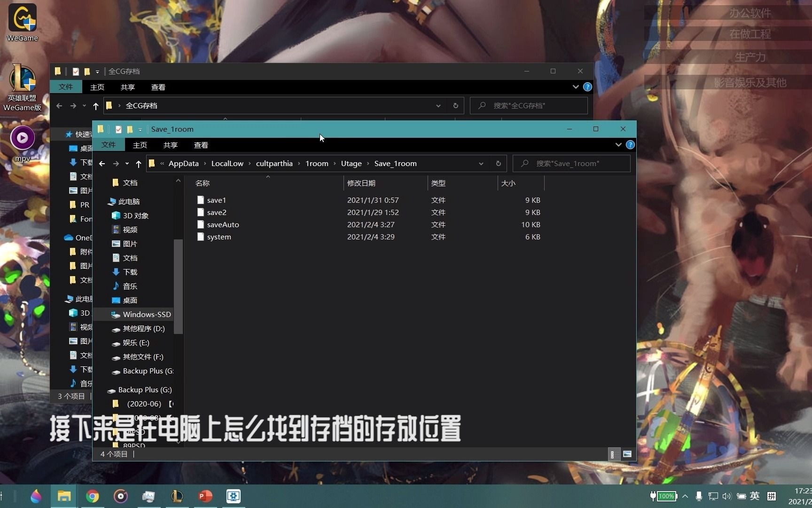Go forward in Save_1room window
This screenshot has width=812, height=508.
pyautogui.click(x=116, y=164)
